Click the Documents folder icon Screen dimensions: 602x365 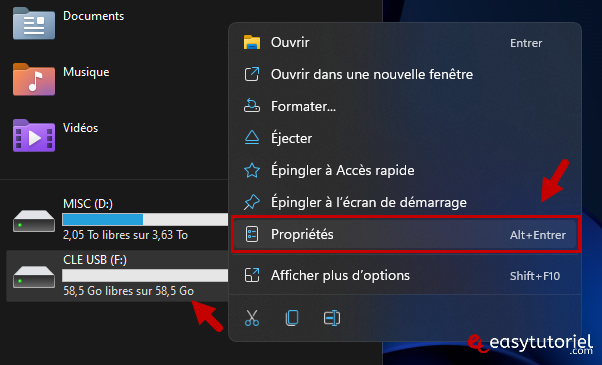click(x=34, y=23)
